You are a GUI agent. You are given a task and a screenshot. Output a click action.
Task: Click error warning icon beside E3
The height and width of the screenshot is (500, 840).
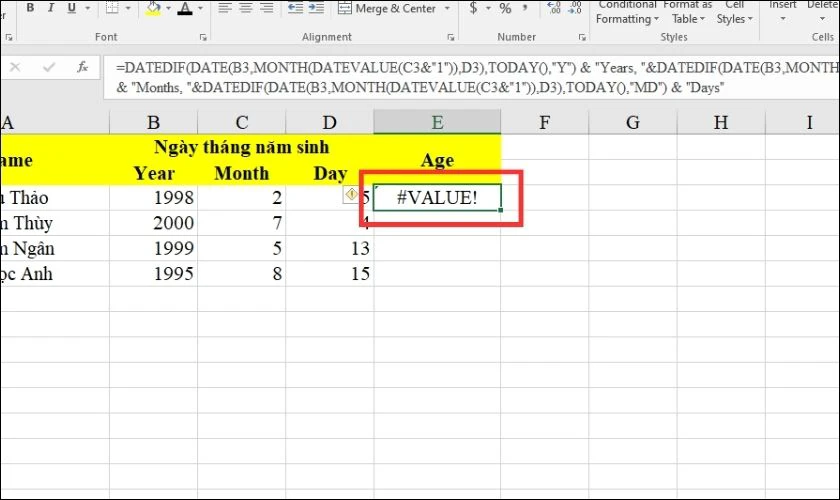coord(351,194)
